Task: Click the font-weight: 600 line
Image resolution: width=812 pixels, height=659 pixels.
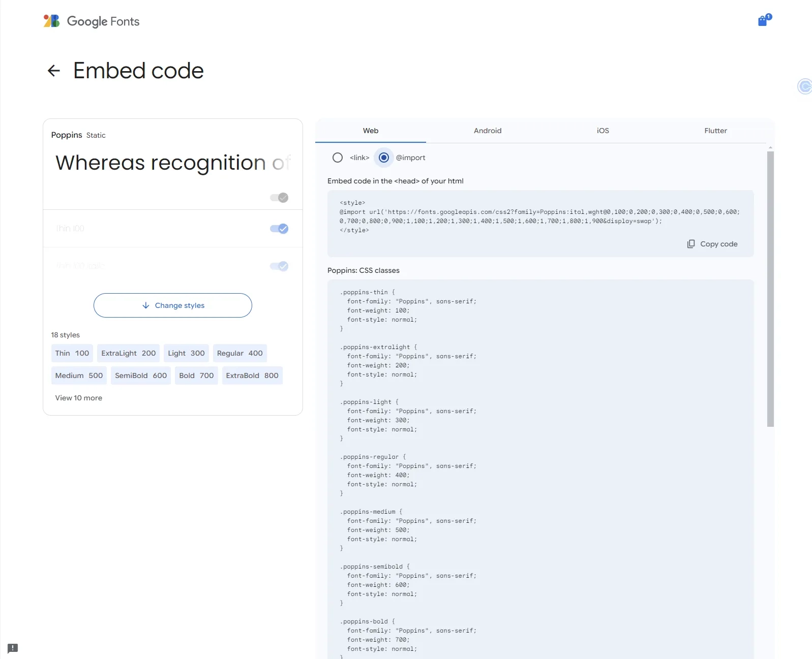Action: point(378,585)
